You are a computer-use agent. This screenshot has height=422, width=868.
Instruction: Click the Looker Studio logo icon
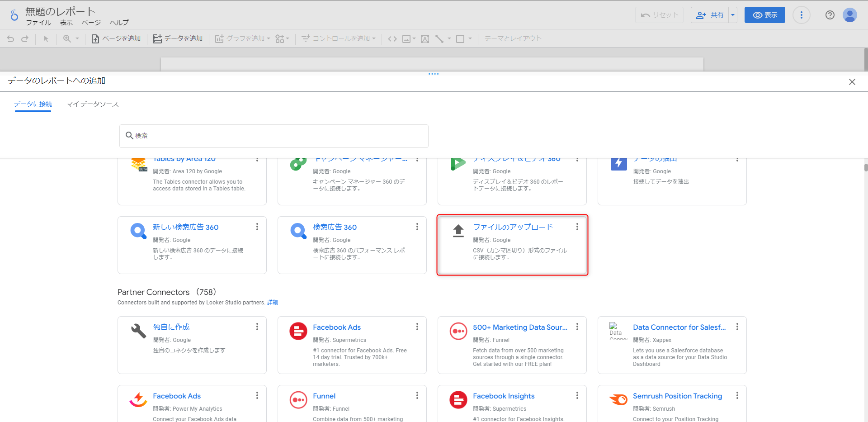click(14, 15)
